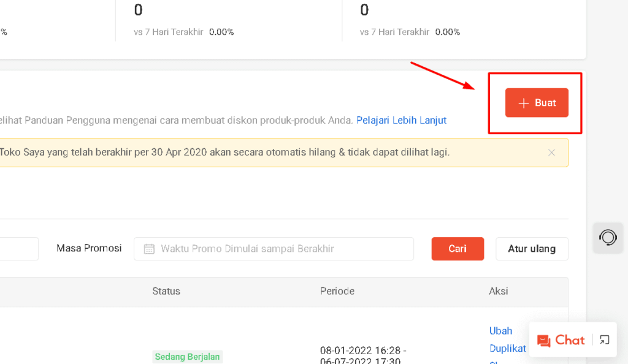Duplicate the promotion via Duplikat link
This screenshot has width=628, height=364.
[x=508, y=348]
